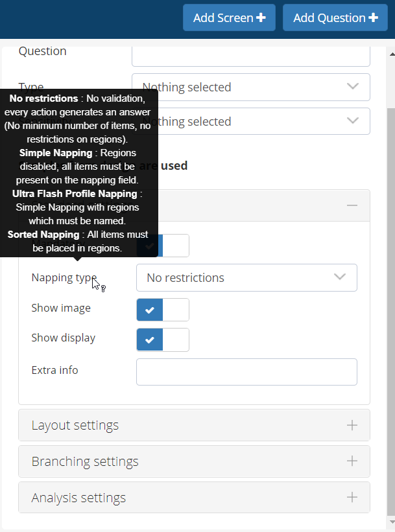Screen dimensions: 395x532
Task: Collapse the open panel using minus icon
Action: [x=352, y=205]
